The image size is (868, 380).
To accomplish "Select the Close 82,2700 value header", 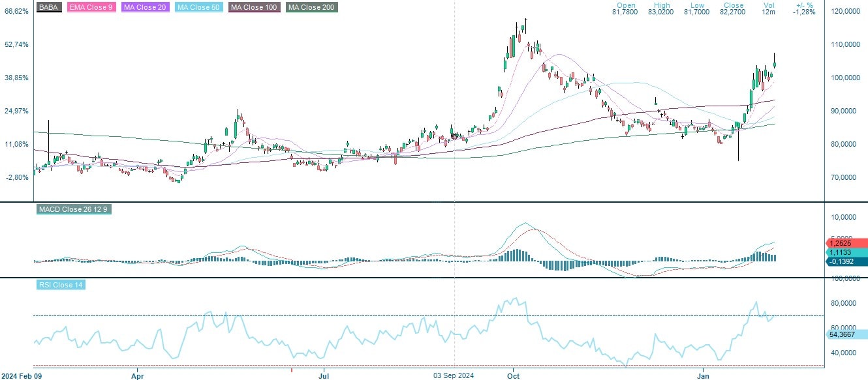I will [734, 9].
